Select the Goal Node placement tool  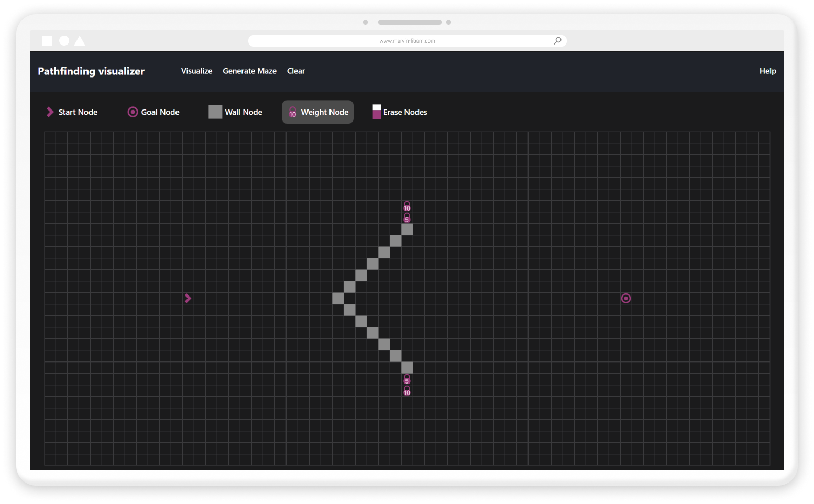(x=153, y=112)
